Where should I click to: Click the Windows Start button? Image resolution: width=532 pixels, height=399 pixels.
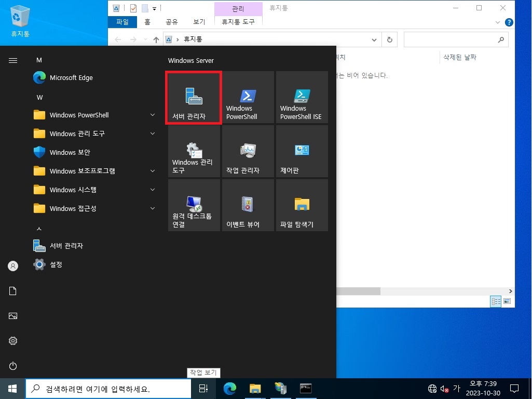[12, 389]
